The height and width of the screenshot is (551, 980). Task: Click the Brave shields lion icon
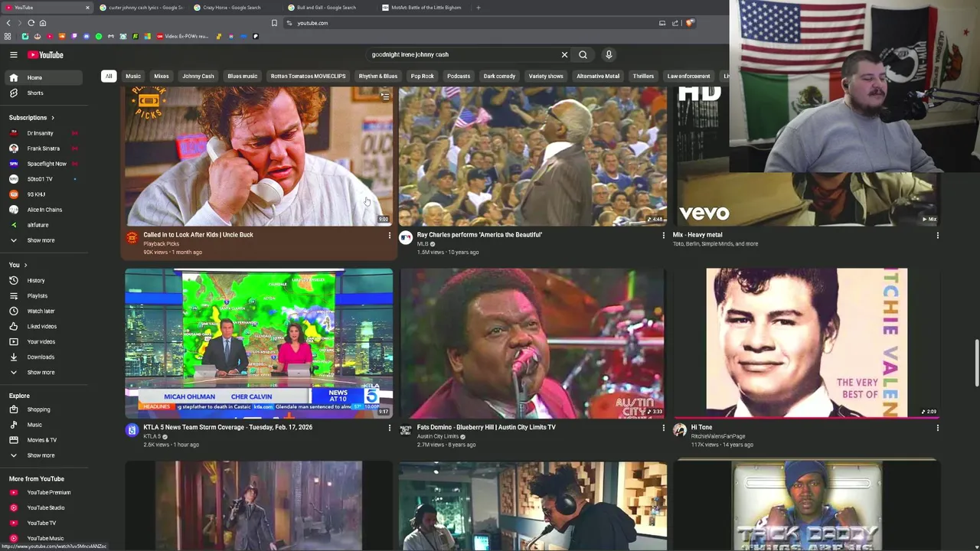pos(689,23)
